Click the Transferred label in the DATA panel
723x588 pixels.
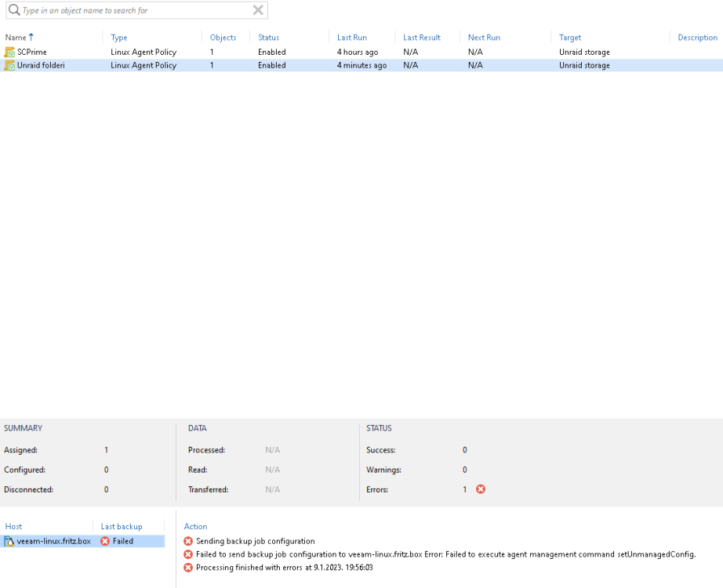coord(208,489)
